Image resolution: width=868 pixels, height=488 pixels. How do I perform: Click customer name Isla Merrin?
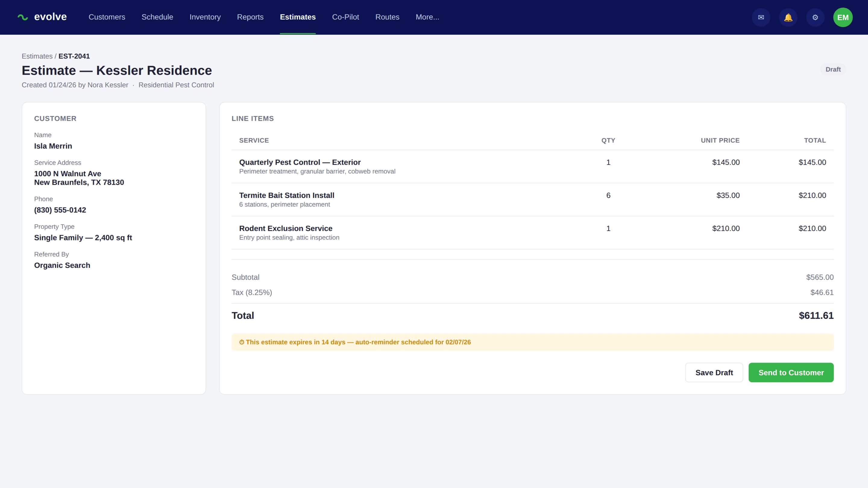pos(53,146)
